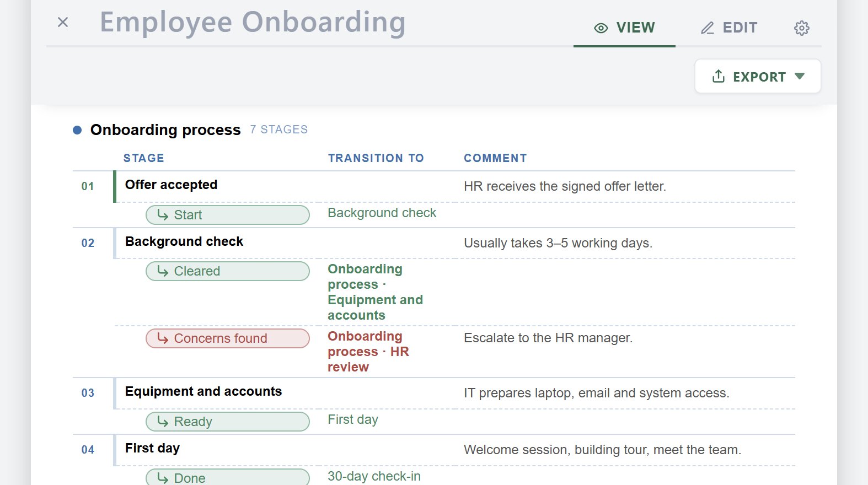This screenshot has width=868, height=485.
Task: Select the Background check stage title
Action: pos(184,241)
